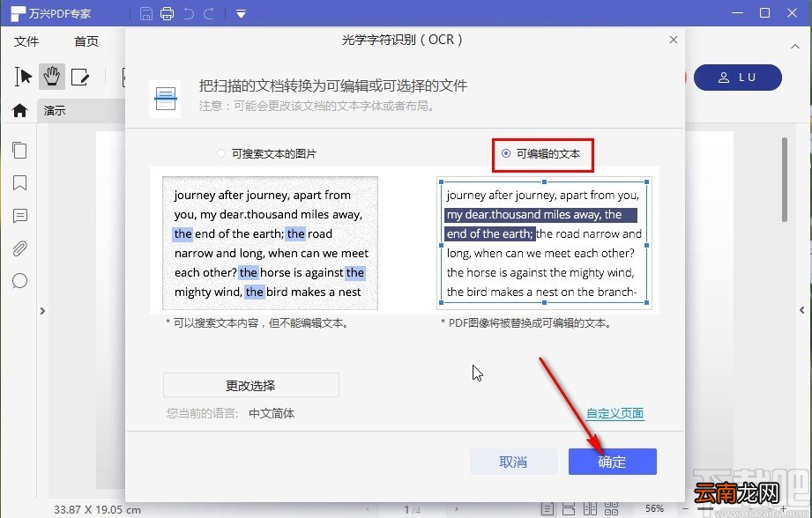Go to the home icon tab
The image size is (812, 518).
[19, 110]
